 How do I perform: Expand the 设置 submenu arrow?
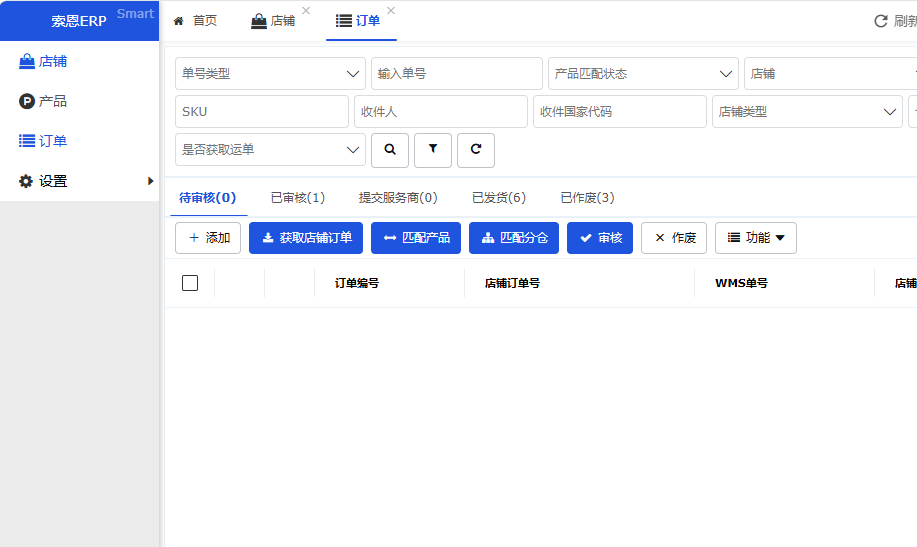pos(150,181)
